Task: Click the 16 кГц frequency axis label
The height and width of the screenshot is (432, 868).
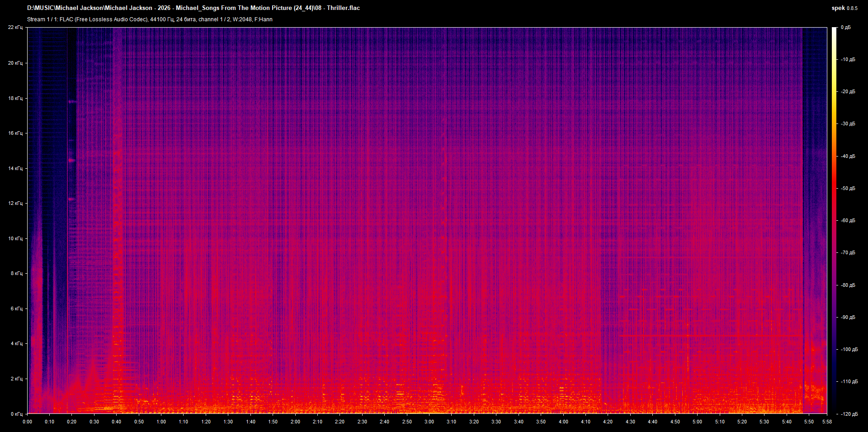Action: 15,133
